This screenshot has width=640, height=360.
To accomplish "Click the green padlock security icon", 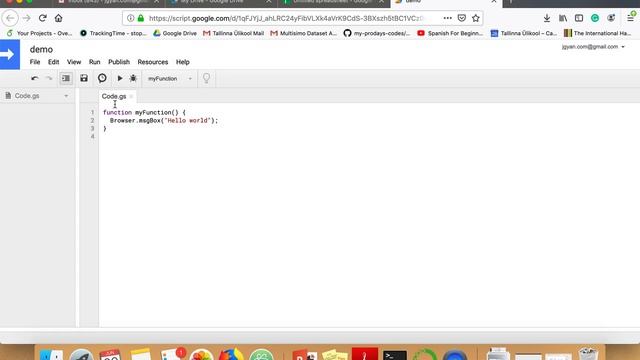I will (141, 18).
